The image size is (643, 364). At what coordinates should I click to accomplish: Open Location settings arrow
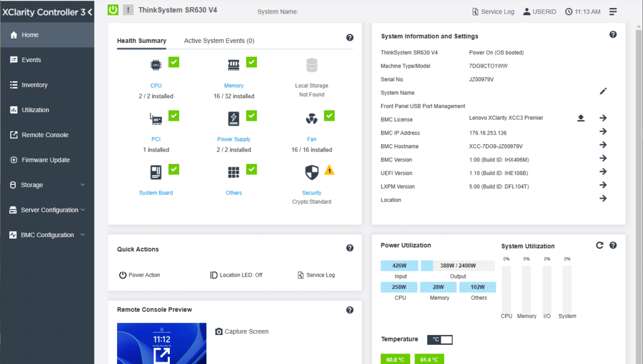coord(603,199)
